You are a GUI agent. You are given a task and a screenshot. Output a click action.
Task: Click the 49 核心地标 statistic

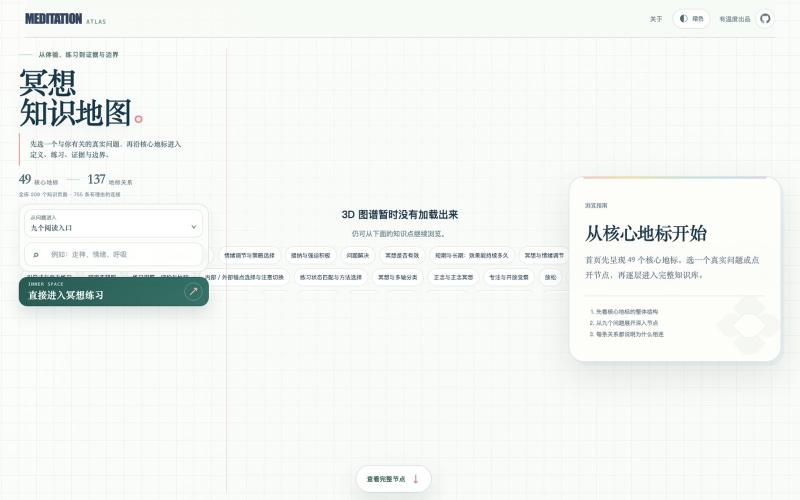[x=38, y=180]
